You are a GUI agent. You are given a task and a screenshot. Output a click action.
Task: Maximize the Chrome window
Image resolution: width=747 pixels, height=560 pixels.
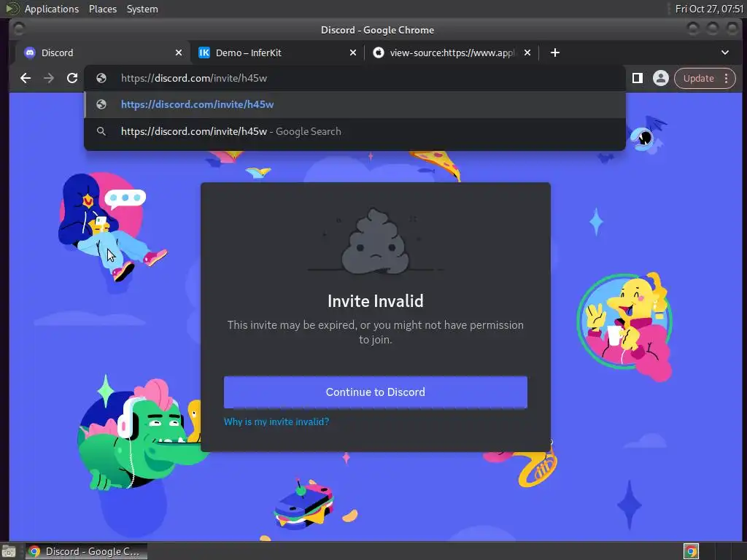712,29
